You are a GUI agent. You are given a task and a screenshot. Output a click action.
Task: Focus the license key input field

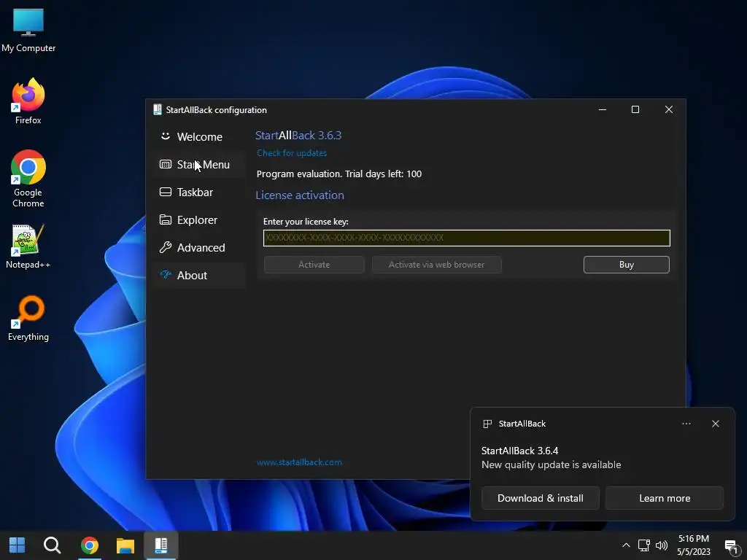tap(466, 238)
